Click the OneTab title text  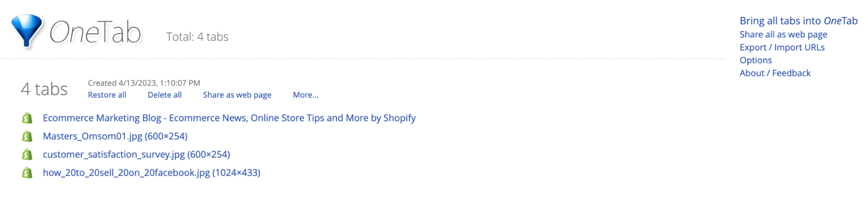tap(96, 33)
